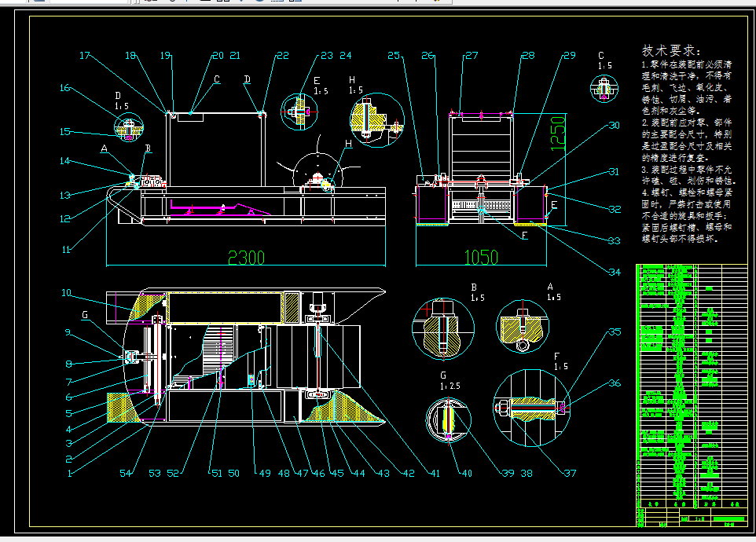Click part callout number 13

65,196
